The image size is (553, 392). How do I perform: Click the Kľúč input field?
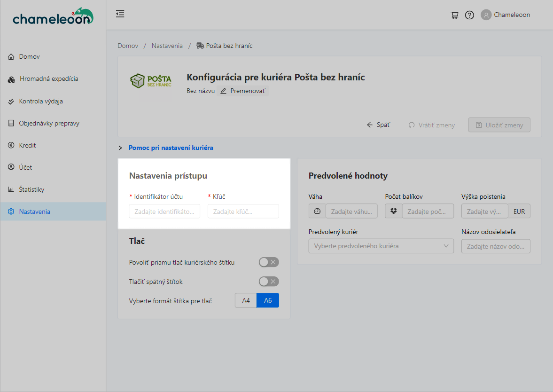[x=243, y=212]
